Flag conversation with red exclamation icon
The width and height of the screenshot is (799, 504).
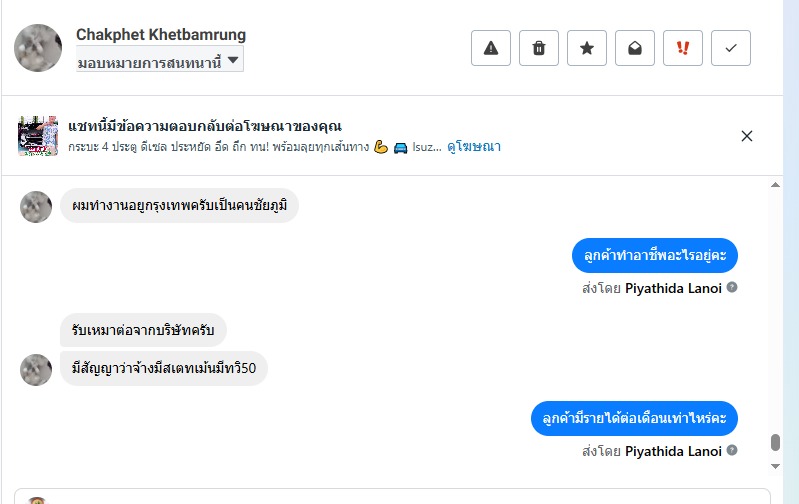coord(683,48)
